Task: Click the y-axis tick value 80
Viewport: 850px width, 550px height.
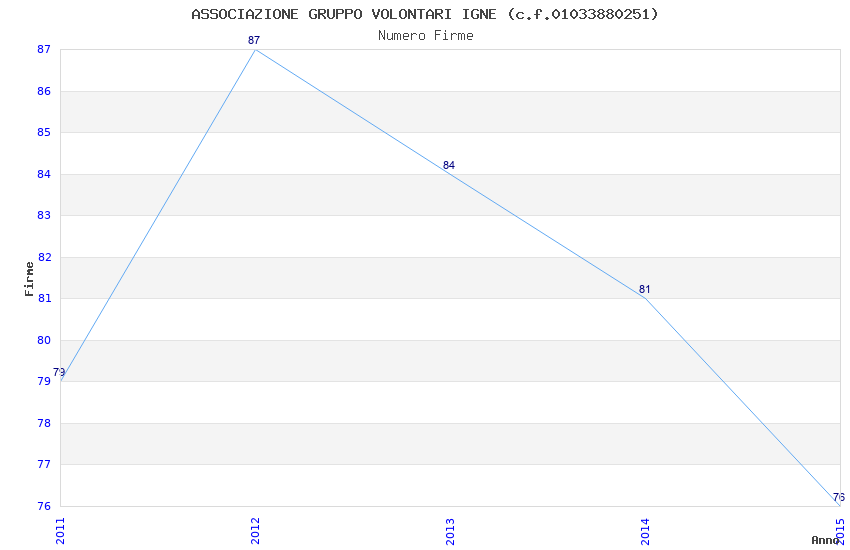Action: coord(44,340)
